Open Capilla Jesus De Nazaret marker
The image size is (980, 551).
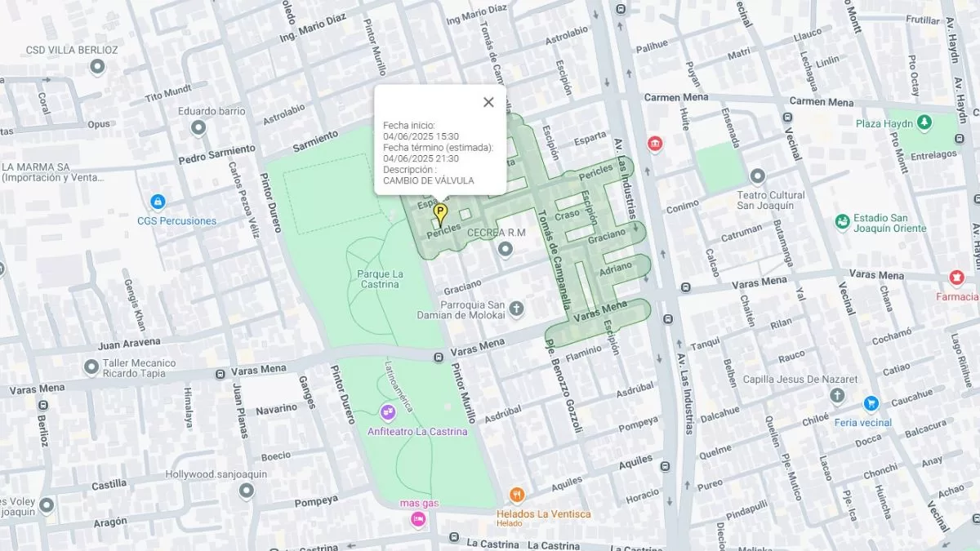click(836, 396)
